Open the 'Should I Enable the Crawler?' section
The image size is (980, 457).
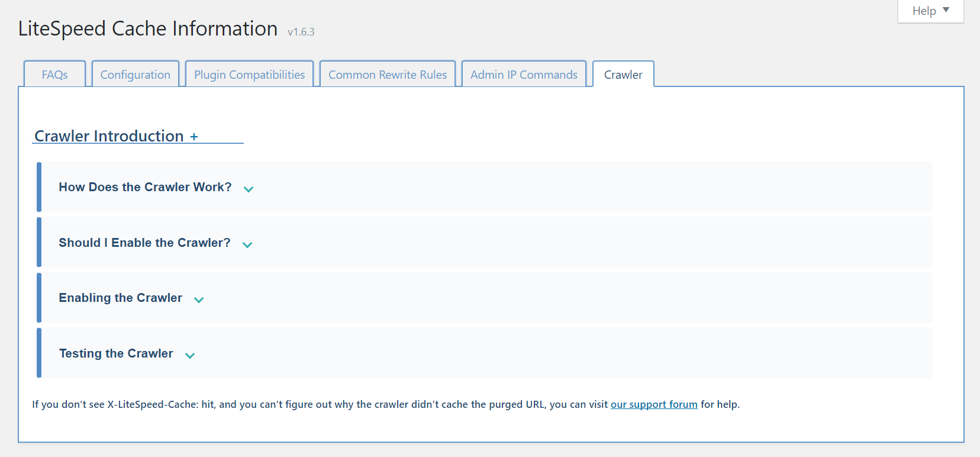pyautogui.click(x=485, y=242)
